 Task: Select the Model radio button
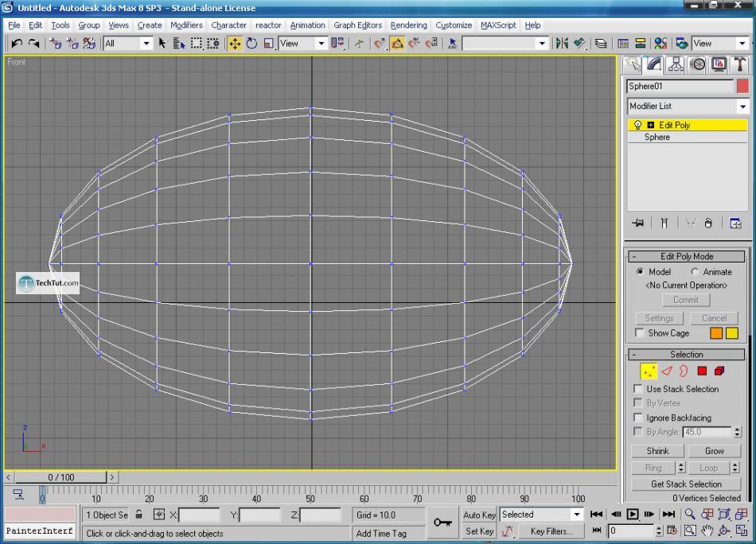[640, 272]
